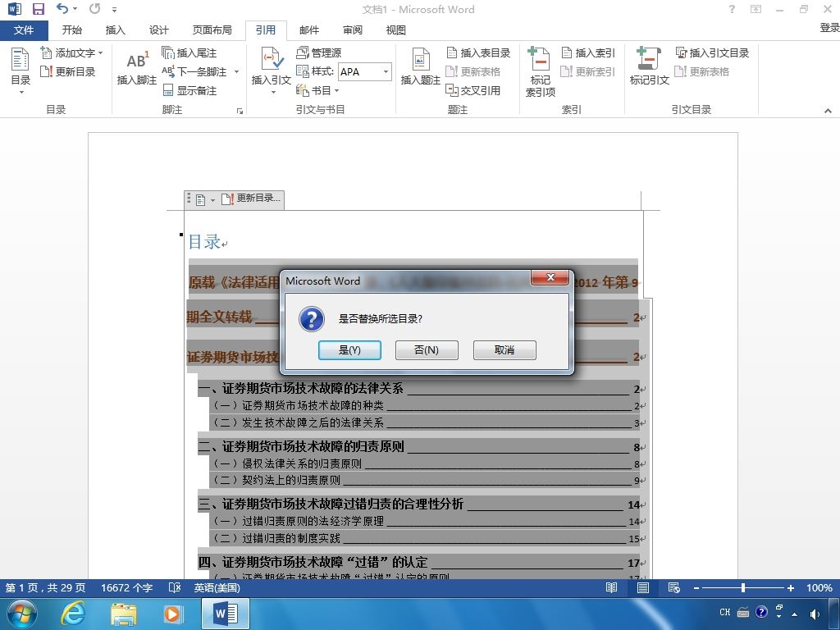Open the file explorer folder on taskbar
This screenshot has height=630, width=840.
124,614
